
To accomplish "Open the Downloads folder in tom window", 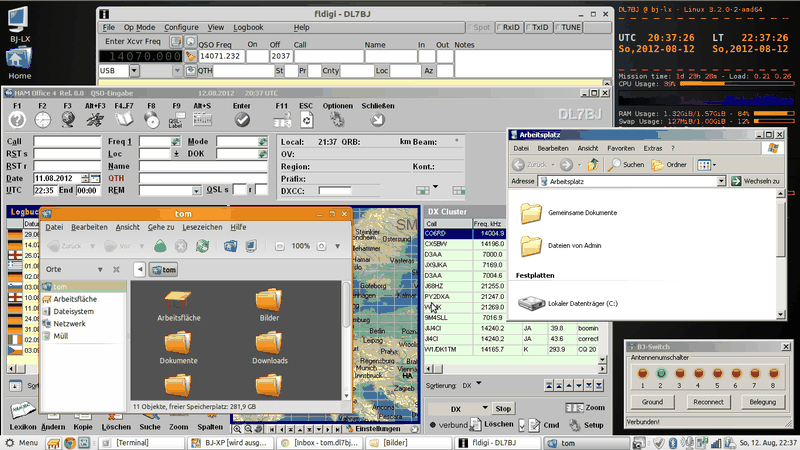I will click(x=269, y=348).
